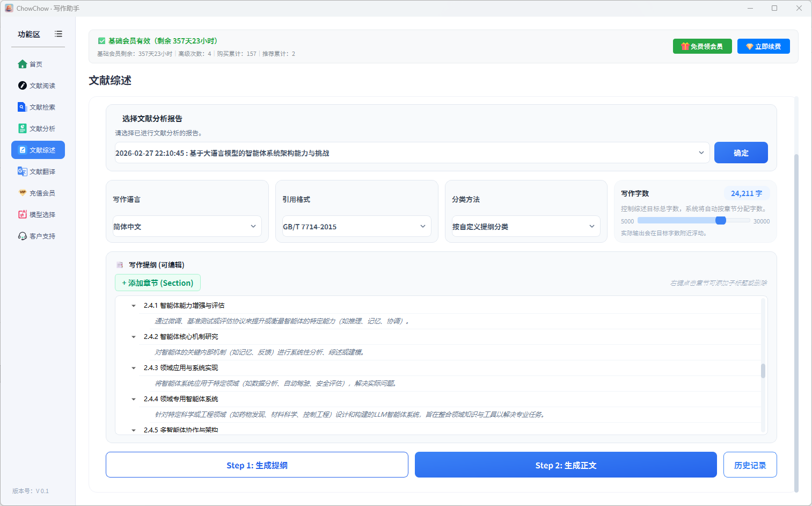Click the 免费领会员 gift button
Image resolution: width=812 pixels, height=506 pixels.
(x=701, y=46)
